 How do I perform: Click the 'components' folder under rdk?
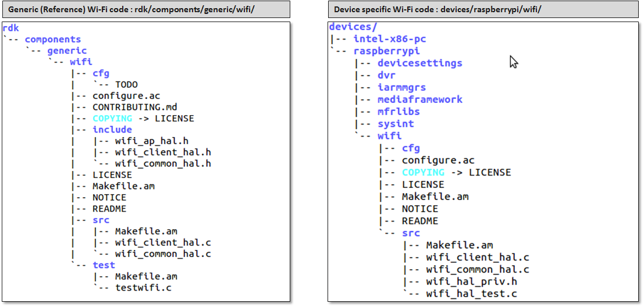(x=53, y=40)
